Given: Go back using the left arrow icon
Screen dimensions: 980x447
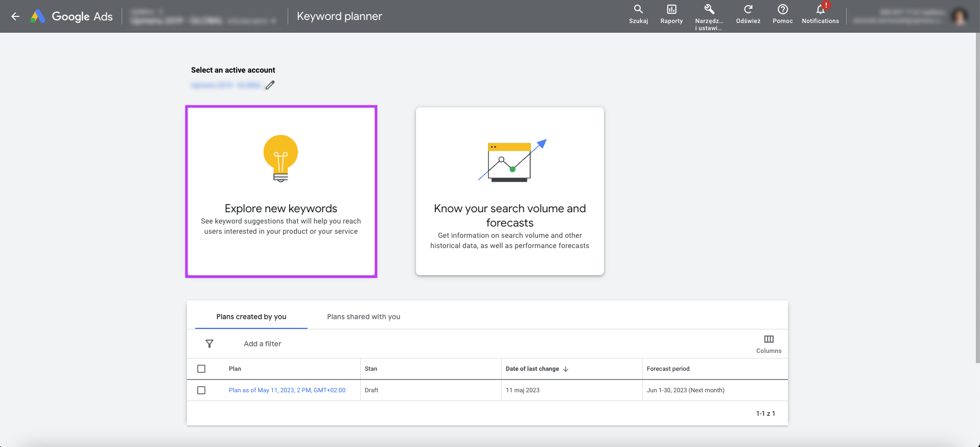Looking at the screenshot, I should coord(15,16).
